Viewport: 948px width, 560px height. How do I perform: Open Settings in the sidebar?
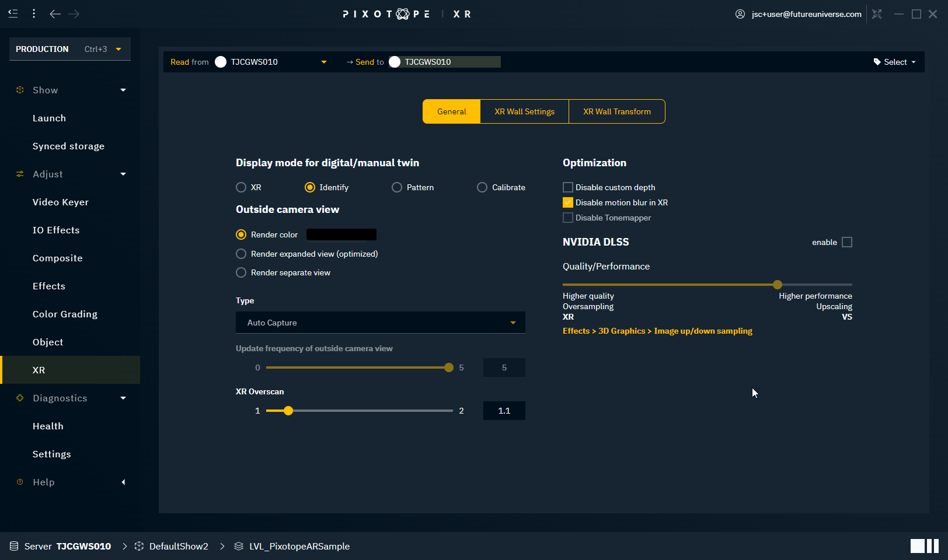coord(51,454)
